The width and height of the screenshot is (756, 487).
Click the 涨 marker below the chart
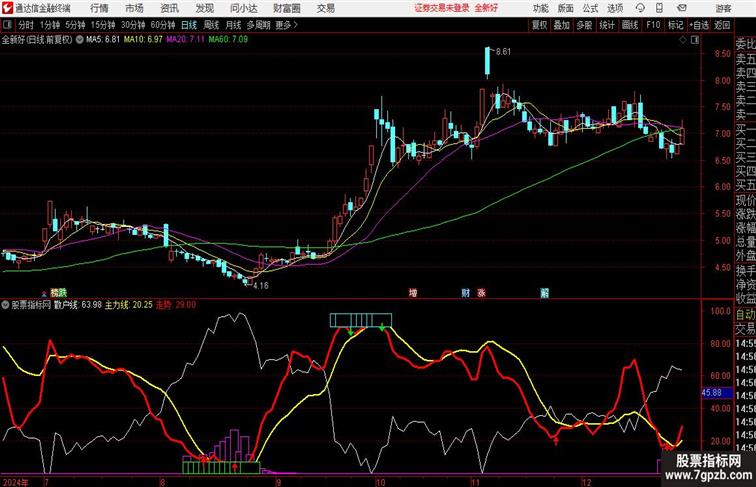click(x=481, y=293)
